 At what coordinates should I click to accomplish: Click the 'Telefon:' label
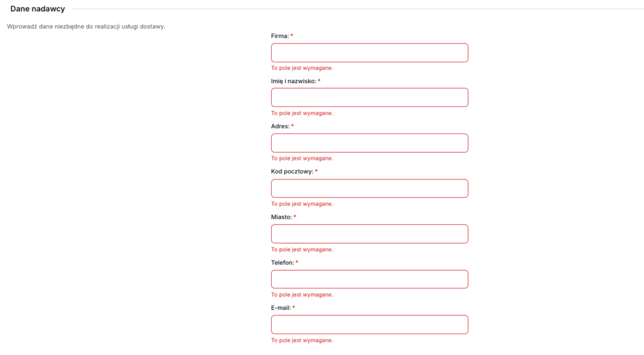tap(282, 262)
